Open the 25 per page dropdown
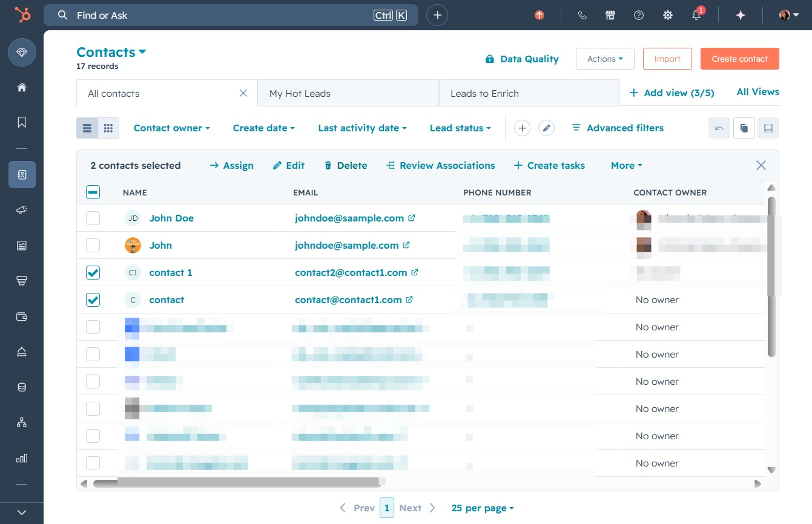Viewport: 812px width, 524px height. pos(483,508)
